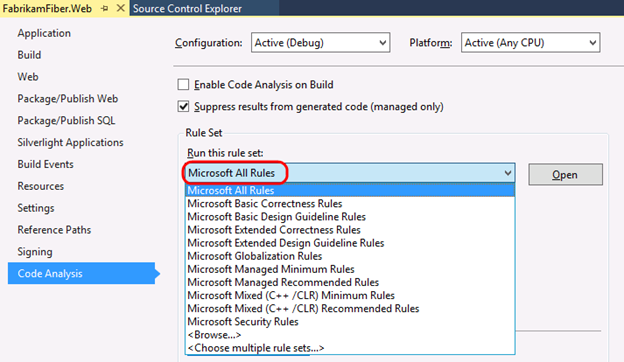Choose Microsoft Mixed (C++ /CLR) Minimum Rules
The width and height of the screenshot is (624, 362).
click(x=350, y=296)
